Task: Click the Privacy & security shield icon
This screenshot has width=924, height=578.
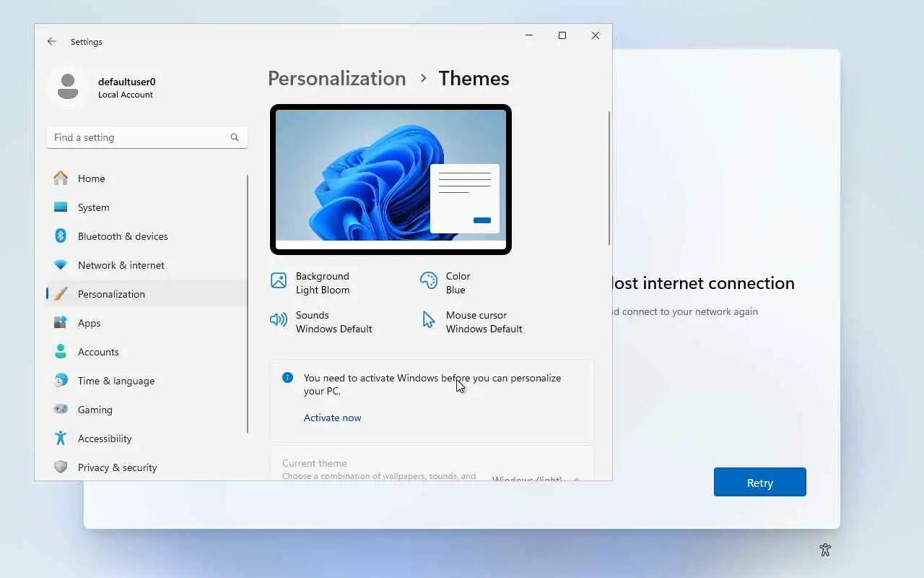Action: 61,467
